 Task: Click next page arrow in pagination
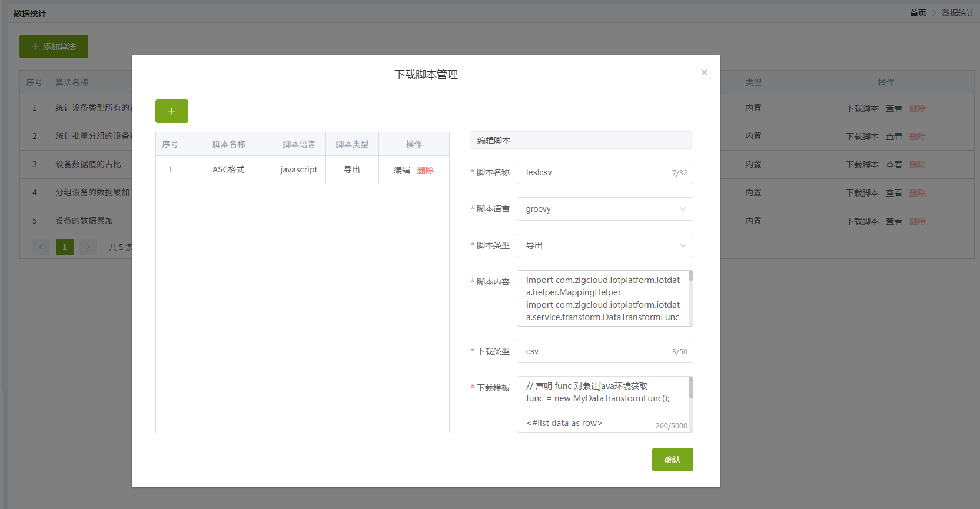tap(88, 247)
